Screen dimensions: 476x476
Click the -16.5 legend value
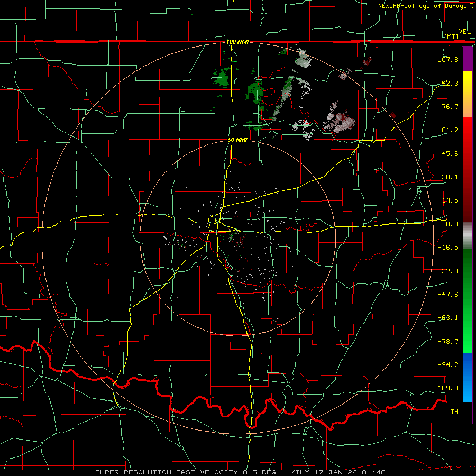point(448,248)
